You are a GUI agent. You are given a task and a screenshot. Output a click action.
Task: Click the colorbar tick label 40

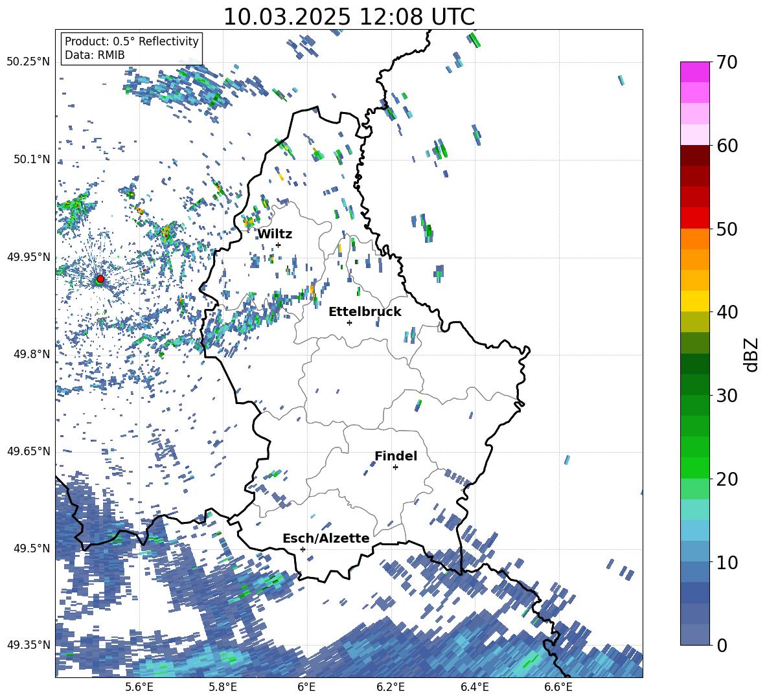727,312
